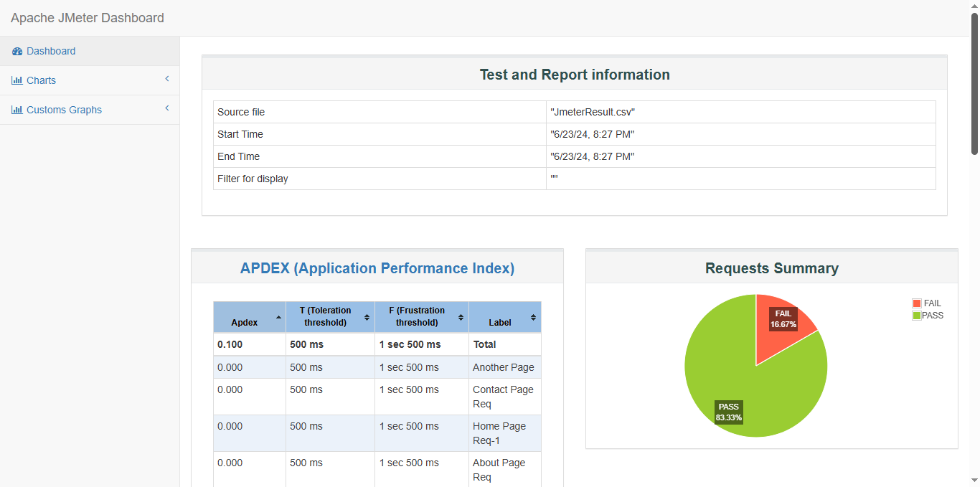Expand the Charts menu chevron
Screen dimensions: 980x487
[167, 79]
